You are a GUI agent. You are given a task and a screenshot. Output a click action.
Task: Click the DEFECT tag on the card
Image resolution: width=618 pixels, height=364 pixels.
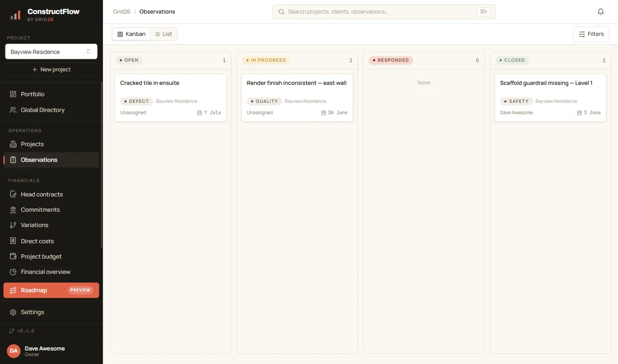(137, 101)
